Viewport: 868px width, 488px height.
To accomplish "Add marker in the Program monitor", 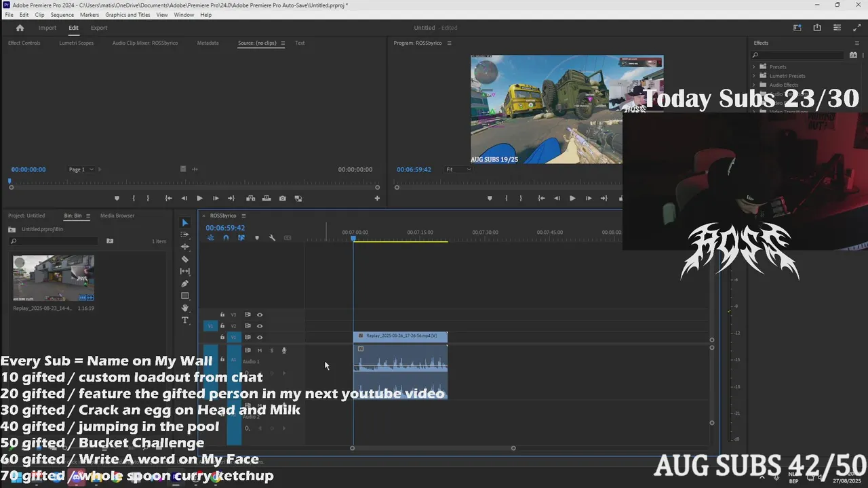I will click(x=490, y=199).
